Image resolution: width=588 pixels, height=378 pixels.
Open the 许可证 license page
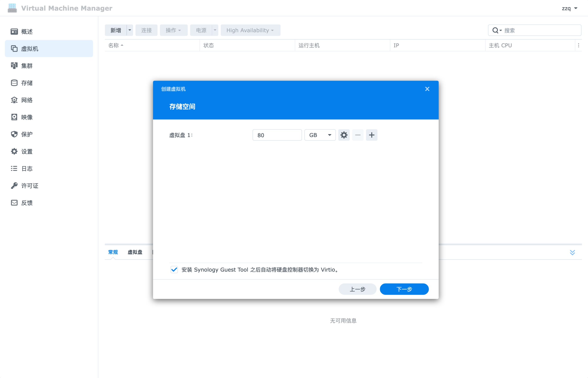pos(29,186)
